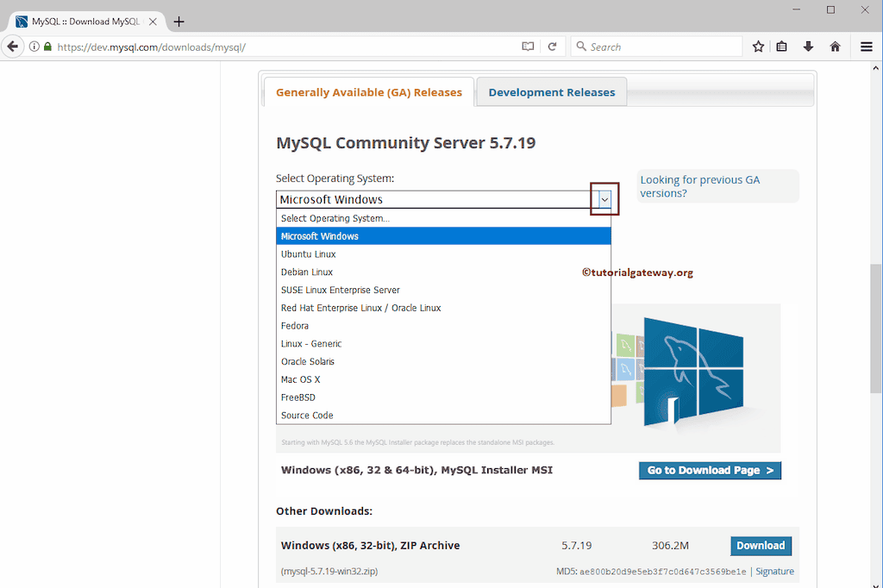Minimize the browser window
The height and width of the screenshot is (588, 883).
796,9
